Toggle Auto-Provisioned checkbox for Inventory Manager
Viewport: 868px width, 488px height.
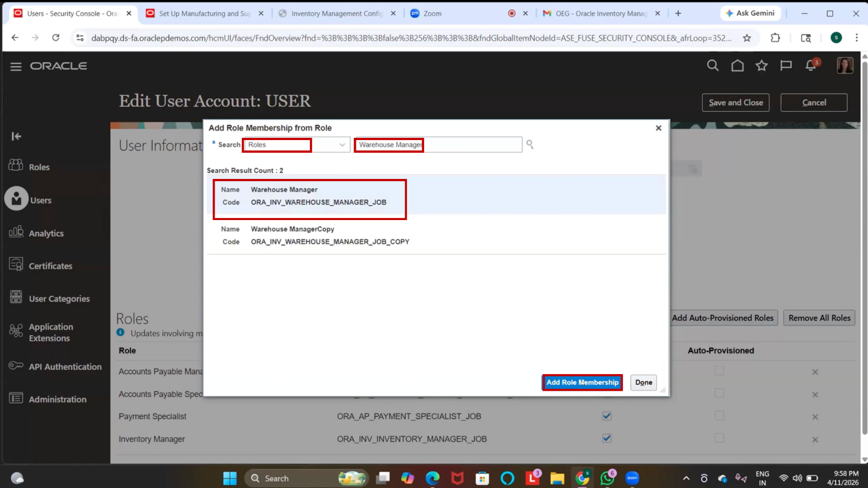tap(719, 438)
